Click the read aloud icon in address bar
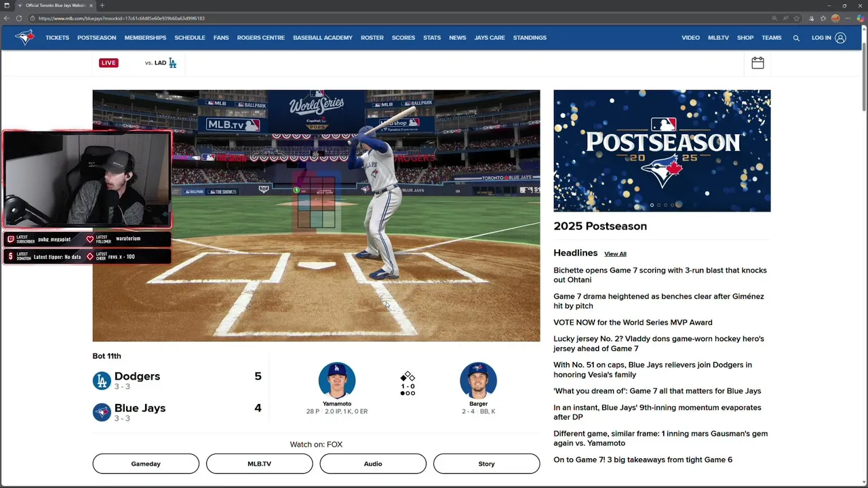 pyautogui.click(x=785, y=18)
